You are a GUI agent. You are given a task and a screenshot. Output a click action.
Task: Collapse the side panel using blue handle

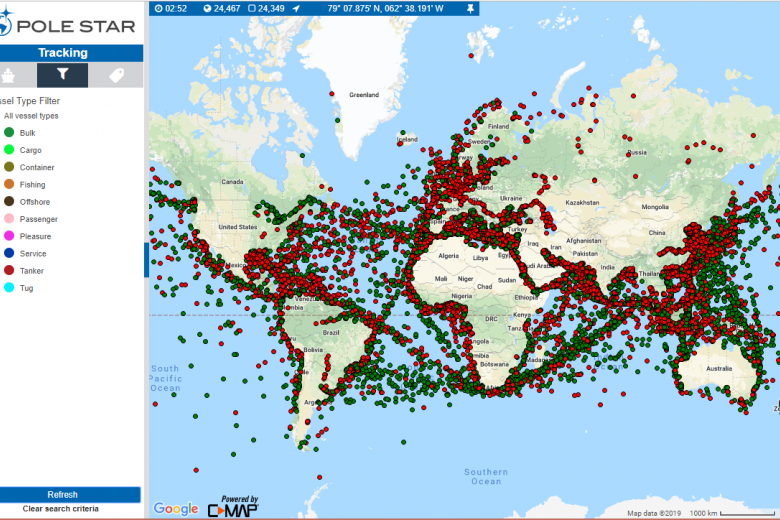(x=146, y=260)
